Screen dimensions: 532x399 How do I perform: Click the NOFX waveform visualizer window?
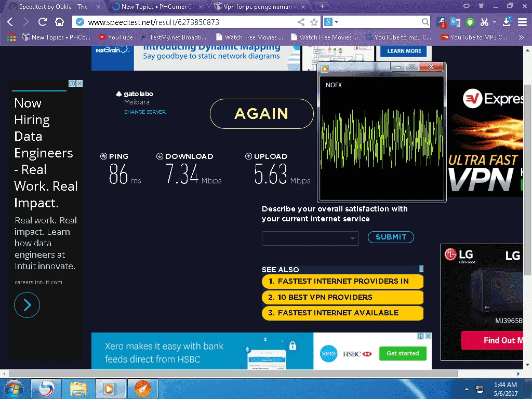(382, 138)
